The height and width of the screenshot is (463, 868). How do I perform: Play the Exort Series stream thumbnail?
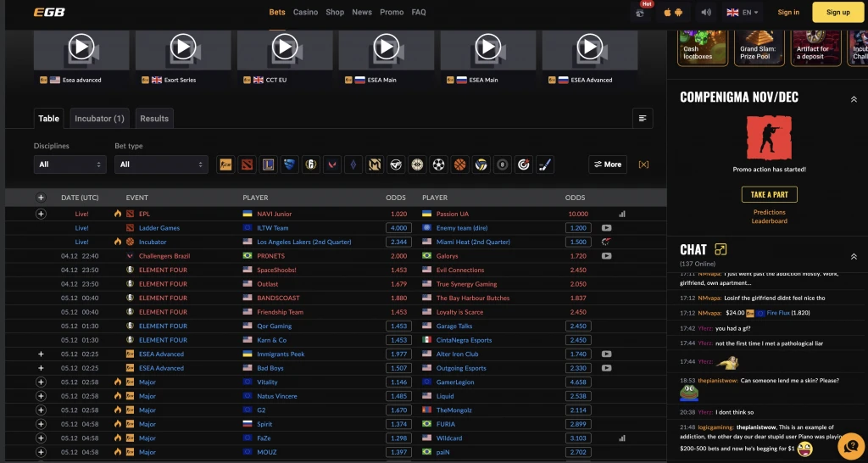[x=183, y=47]
